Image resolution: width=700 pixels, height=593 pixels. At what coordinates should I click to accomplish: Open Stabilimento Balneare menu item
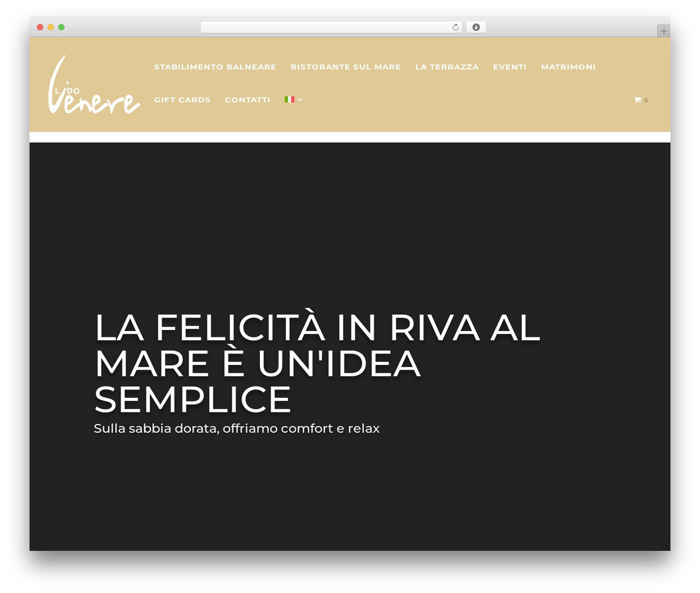[x=215, y=67]
